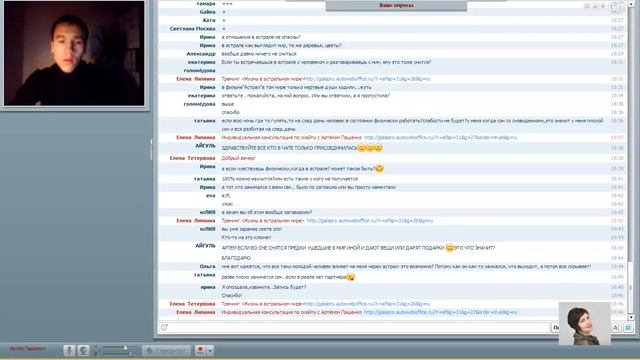Open training link in Елена Тетерова's last message
Image resolution: width=640 pixels, height=360 pixels.
(x=367, y=304)
